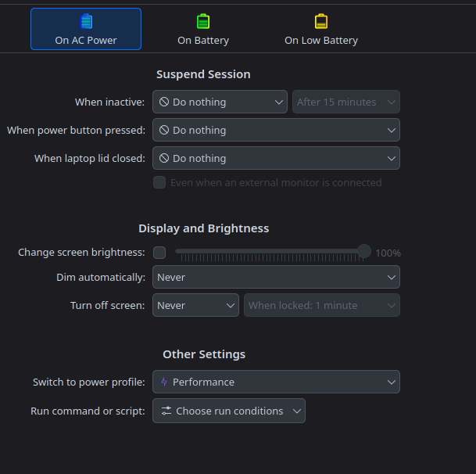Viewport: 476px width, 474px height.
Task: Open the Turn off screen Never dropdown
Action: (195, 305)
